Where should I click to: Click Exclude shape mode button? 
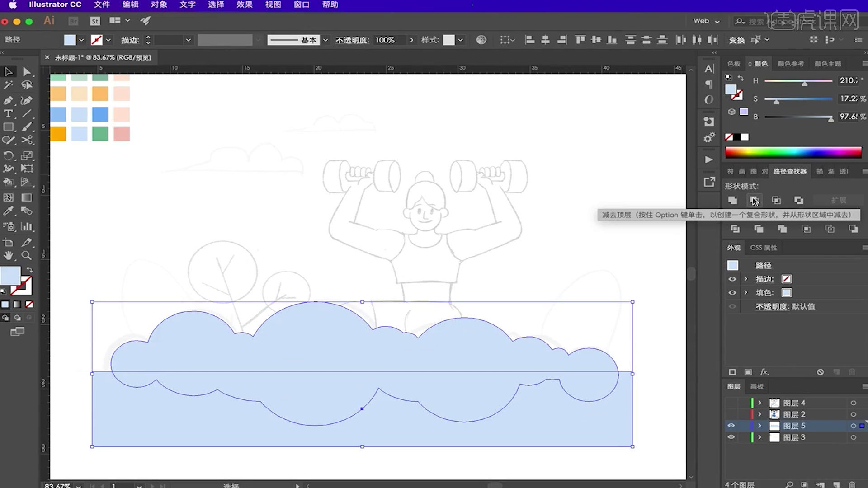coord(799,200)
